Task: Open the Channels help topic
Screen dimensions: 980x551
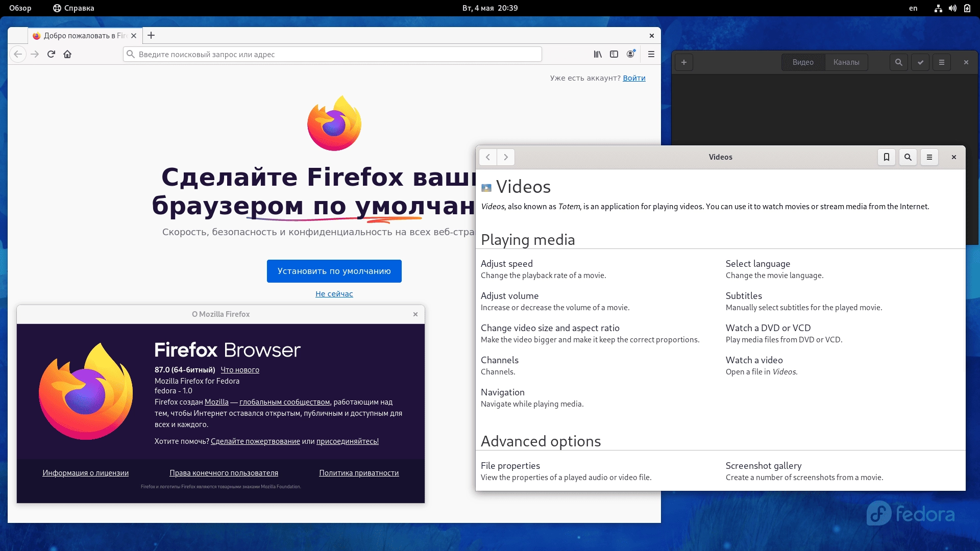Action: [500, 360]
